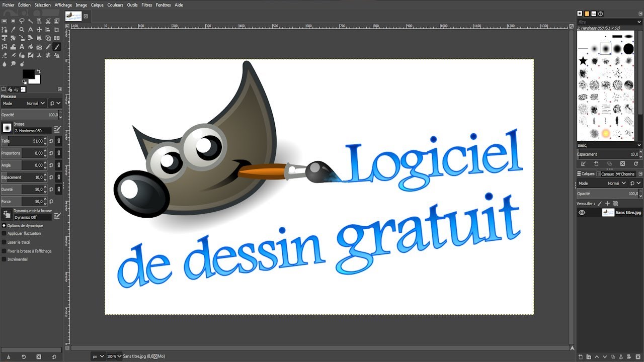Open the Fichier menu
This screenshot has height=362, width=644.
[x=9, y=5]
